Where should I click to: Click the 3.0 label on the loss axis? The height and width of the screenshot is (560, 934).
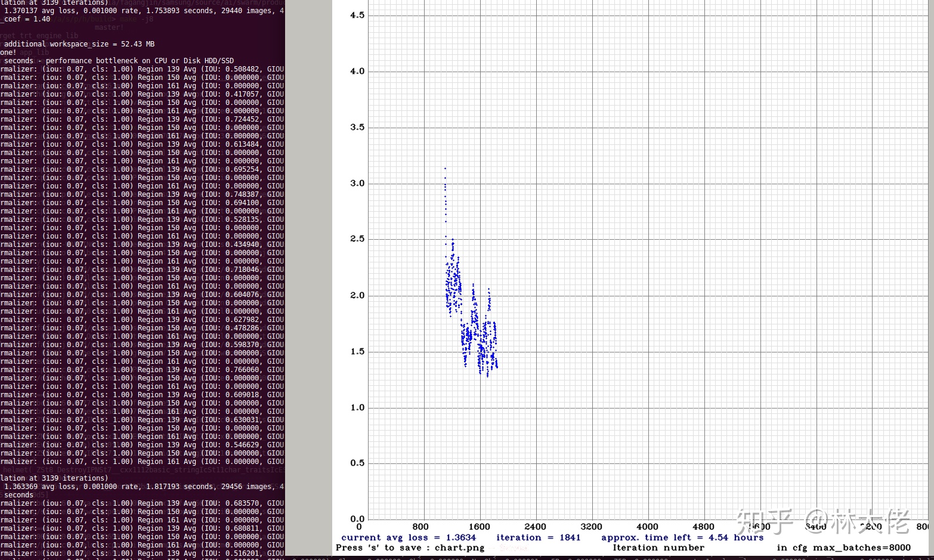[x=357, y=183]
